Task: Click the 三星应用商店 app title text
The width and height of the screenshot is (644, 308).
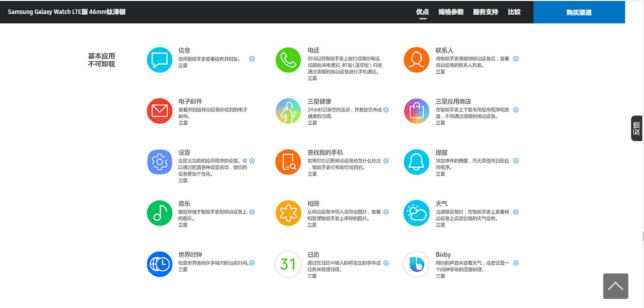Action: point(453,101)
